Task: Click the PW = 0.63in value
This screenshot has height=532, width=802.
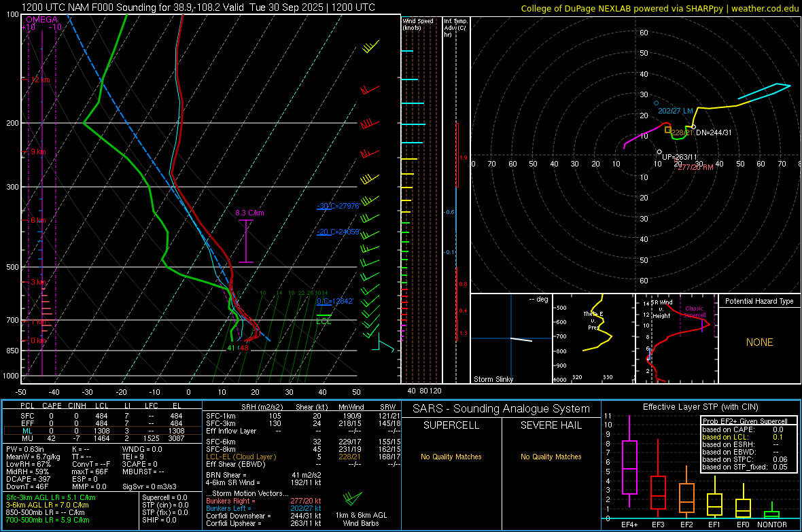Action: click(x=25, y=449)
